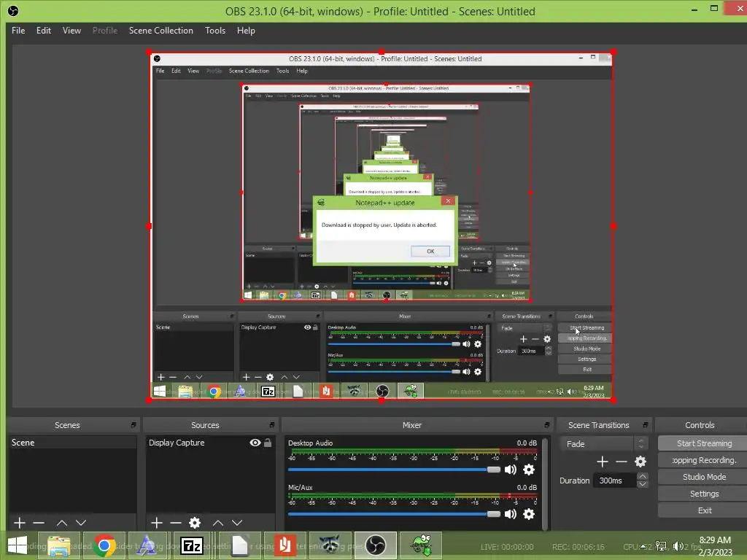Pop out the Mixer dock panel
Screen dimensions: 747x560
546,425
